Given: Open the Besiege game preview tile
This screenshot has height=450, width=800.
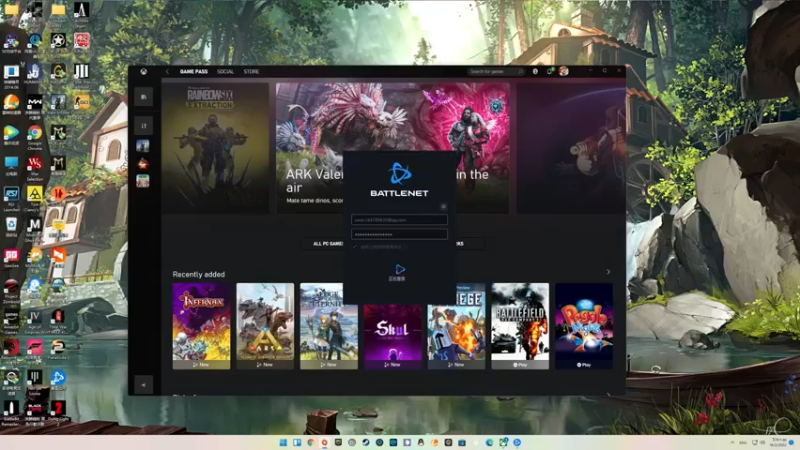Looking at the screenshot, I should pyautogui.click(x=456, y=327).
